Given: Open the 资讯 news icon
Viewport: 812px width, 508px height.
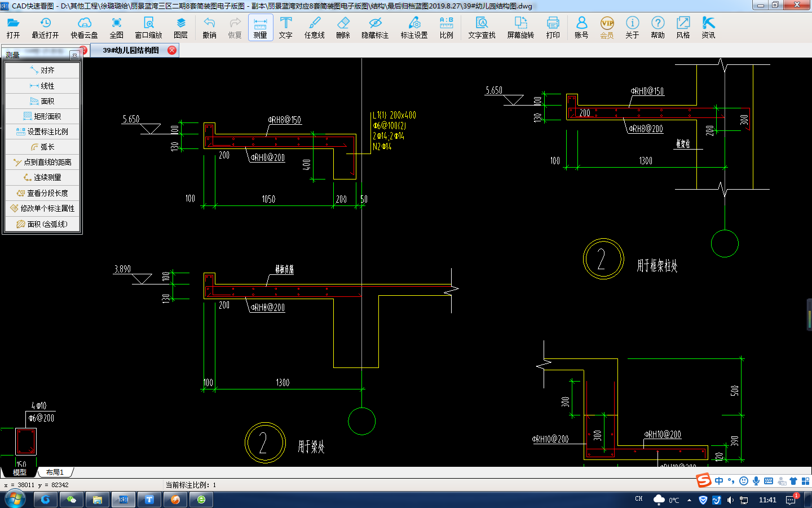Looking at the screenshot, I should (708, 28).
